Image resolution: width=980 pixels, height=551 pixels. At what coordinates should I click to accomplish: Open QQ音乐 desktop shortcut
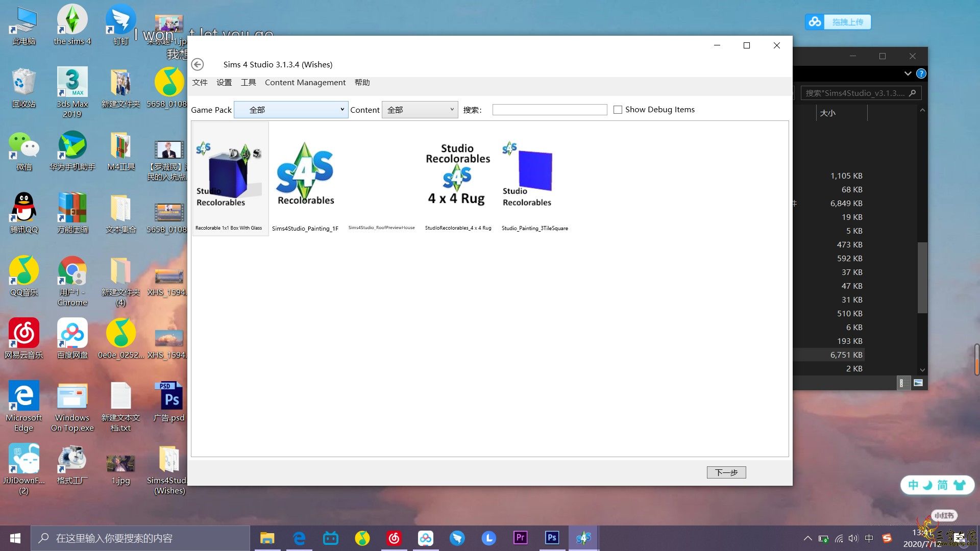coord(24,276)
